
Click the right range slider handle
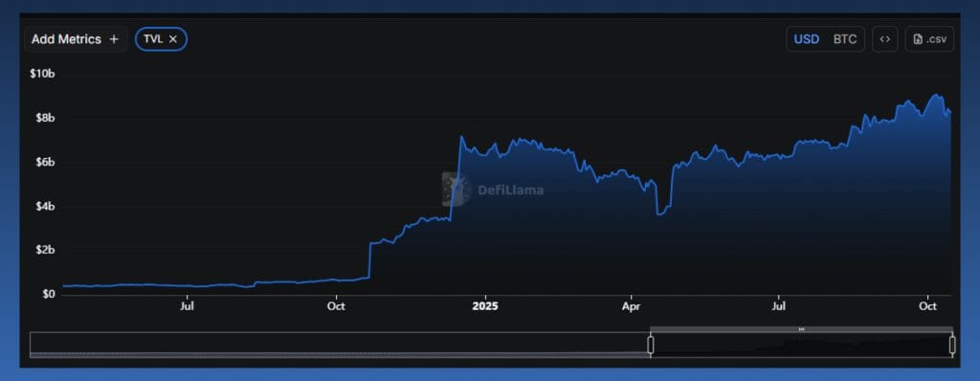[952, 346]
